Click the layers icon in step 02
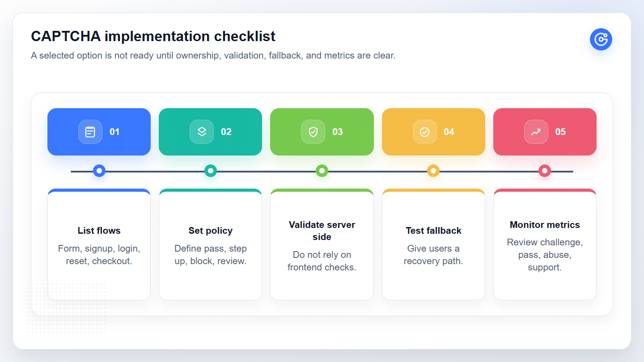 coord(202,132)
